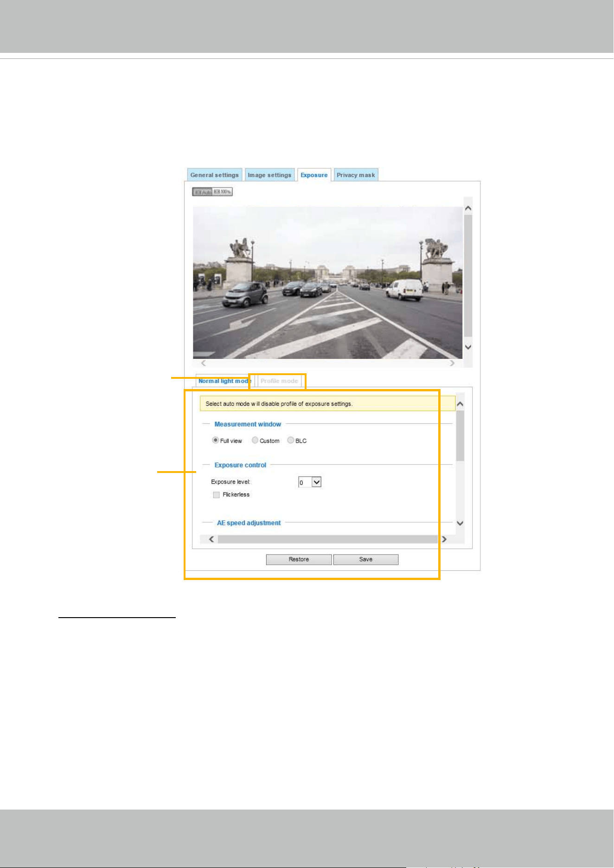614x868 pixels.
Task: Select the Full view radio button
Action: pos(216,440)
